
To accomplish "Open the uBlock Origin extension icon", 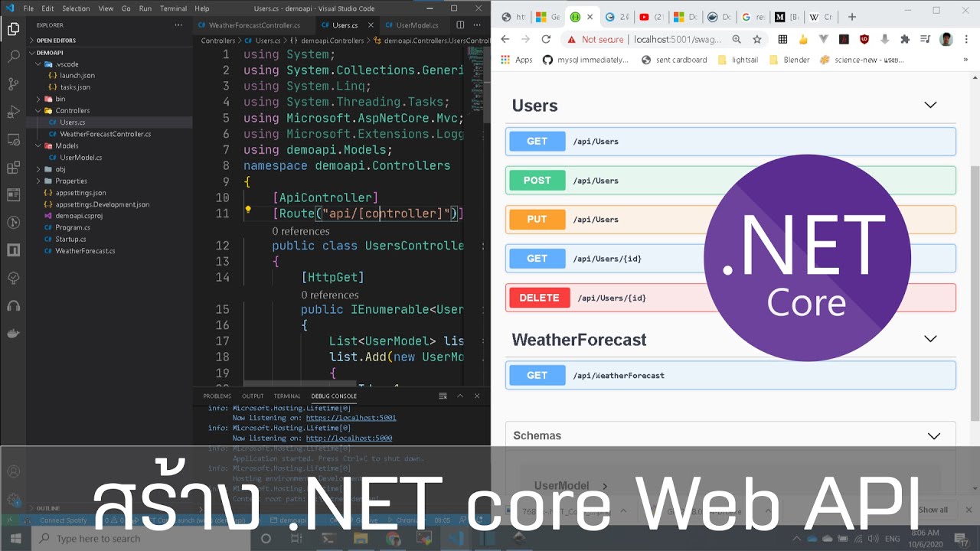I will point(864,39).
